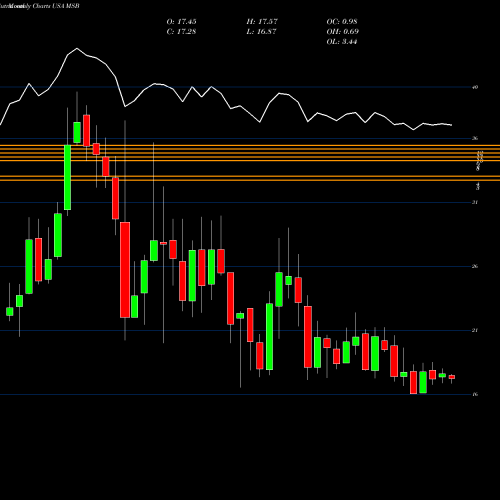
Task: Click the OL: 3.44 statistic
Action: coord(342,42)
